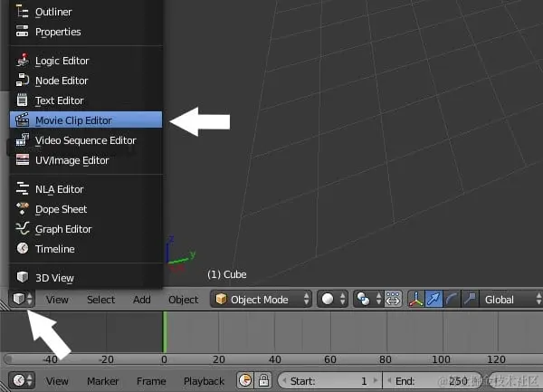Open the Frame menu

[x=151, y=381]
